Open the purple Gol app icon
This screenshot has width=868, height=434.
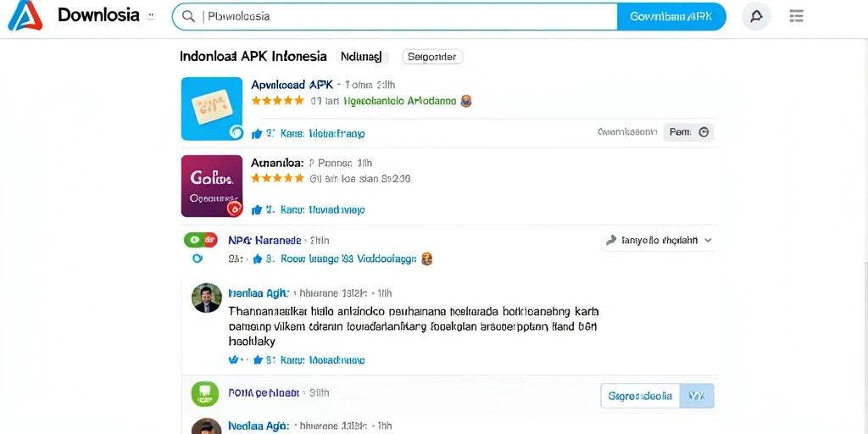[212, 186]
